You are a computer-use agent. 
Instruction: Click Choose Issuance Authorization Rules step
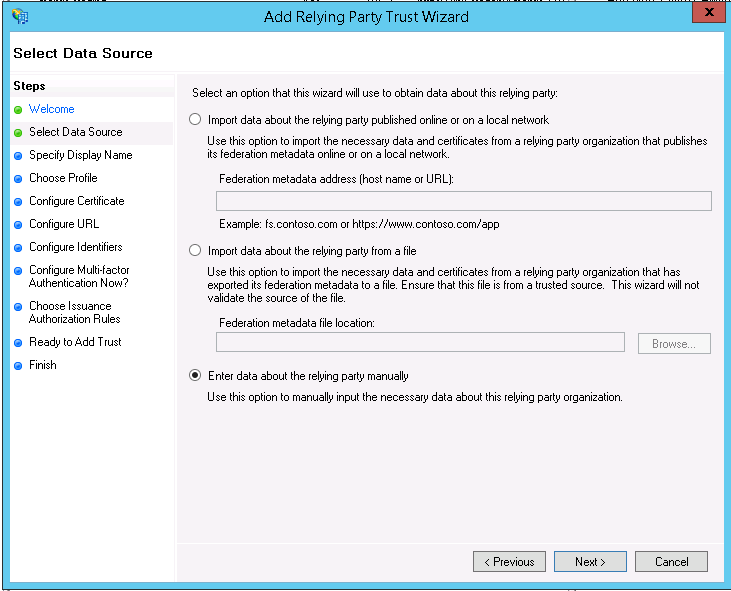75,312
